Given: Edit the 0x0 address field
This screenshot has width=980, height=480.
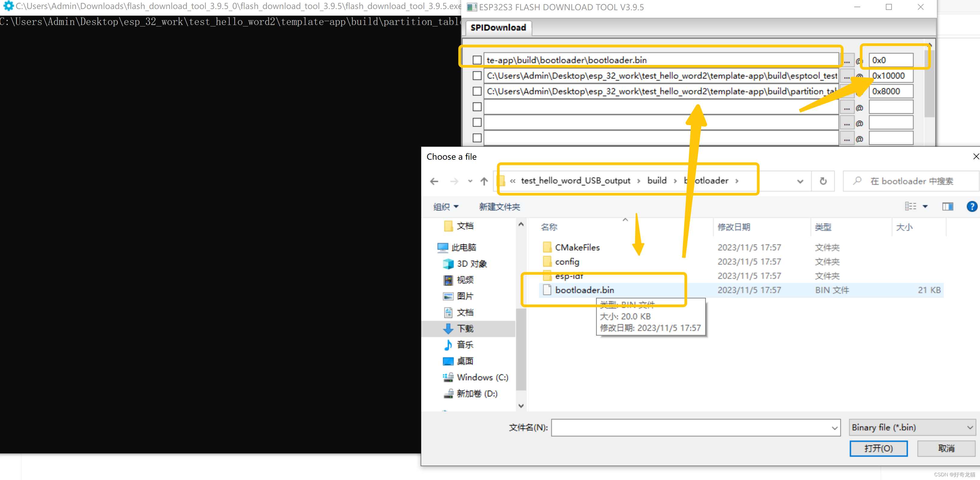Looking at the screenshot, I should pyautogui.click(x=891, y=60).
